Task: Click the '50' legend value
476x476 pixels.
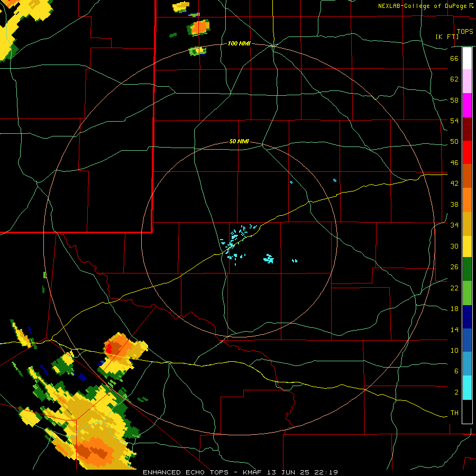Action: pyautogui.click(x=454, y=142)
